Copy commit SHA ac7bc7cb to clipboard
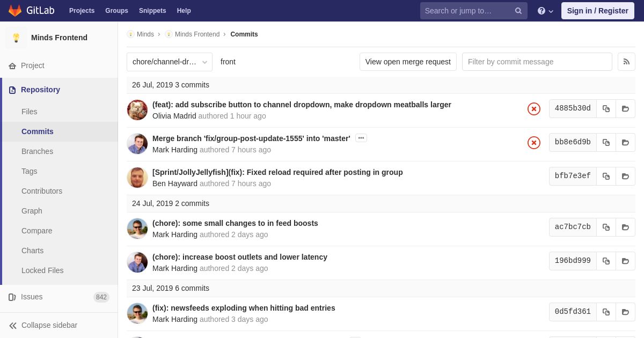Image resolution: width=644 pixels, height=338 pixels. point(606,227)
